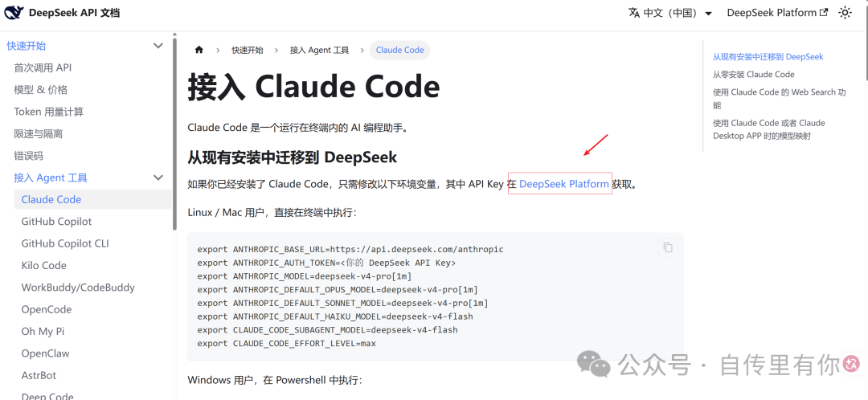Image resolution: width=868 pixels, height=400 pixels.
Task: Jump to Claude Desktop APP 时的模型映射 section
Action: [769, 129]
